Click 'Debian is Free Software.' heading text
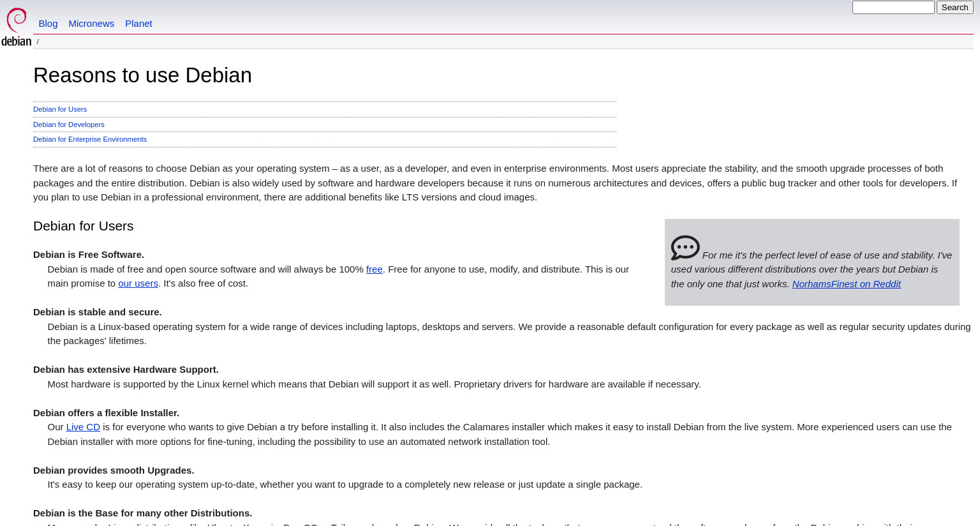This screenshot has height=526, width=980. tap(89, 255)
